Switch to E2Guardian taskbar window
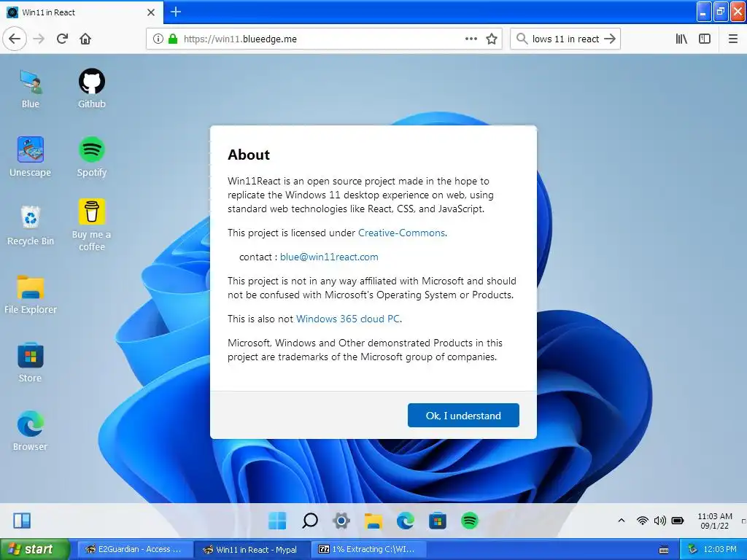Image resolution: width=747 pixels, height=560 pixels. tap(133, 550)
